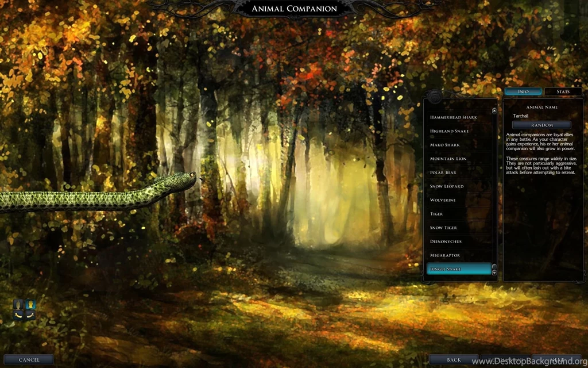Viewport: 588px width, 368px height.
Task: Pick the Wolverine list entry
Action: pos(443,200)
